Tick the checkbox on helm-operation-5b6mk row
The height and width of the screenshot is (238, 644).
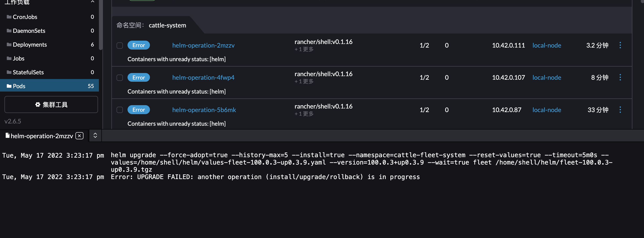[119, 110]
